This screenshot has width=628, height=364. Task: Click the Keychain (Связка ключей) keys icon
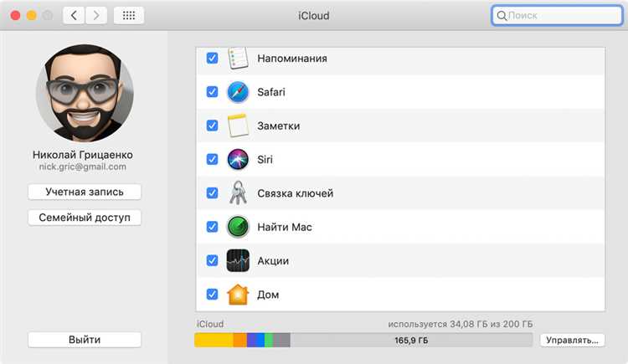(238, 193)
